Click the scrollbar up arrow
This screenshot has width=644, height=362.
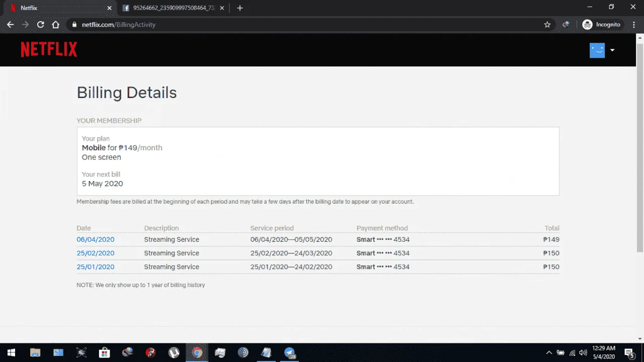tap(640, 37)
